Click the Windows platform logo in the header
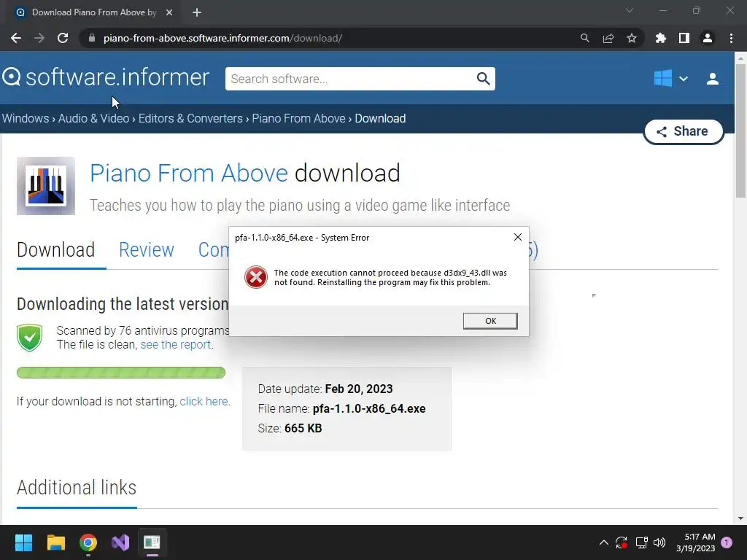The image size is (747, 560). (x=662, y=78)
